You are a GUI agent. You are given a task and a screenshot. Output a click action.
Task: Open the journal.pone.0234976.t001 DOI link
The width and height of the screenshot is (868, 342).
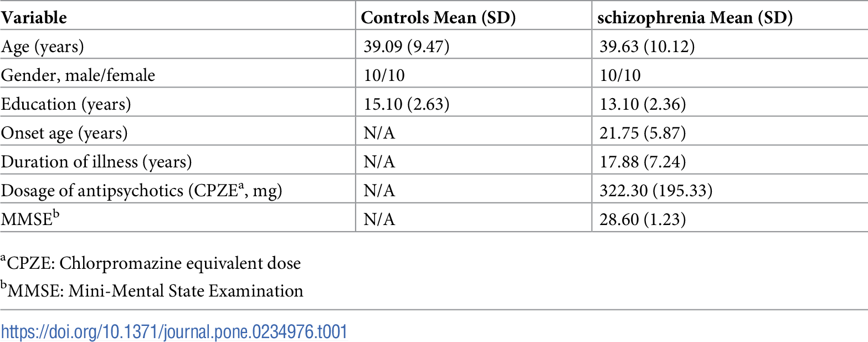pyautogui.click(x=174, y=332)
